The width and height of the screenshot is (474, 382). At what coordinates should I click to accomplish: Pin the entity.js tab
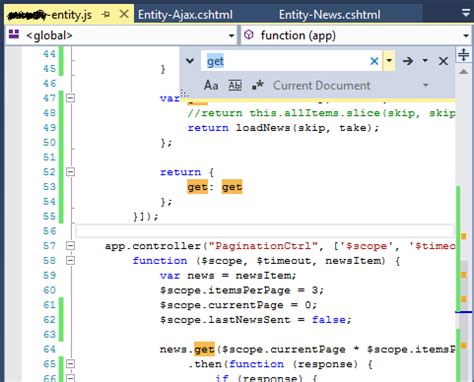(106, 14)
